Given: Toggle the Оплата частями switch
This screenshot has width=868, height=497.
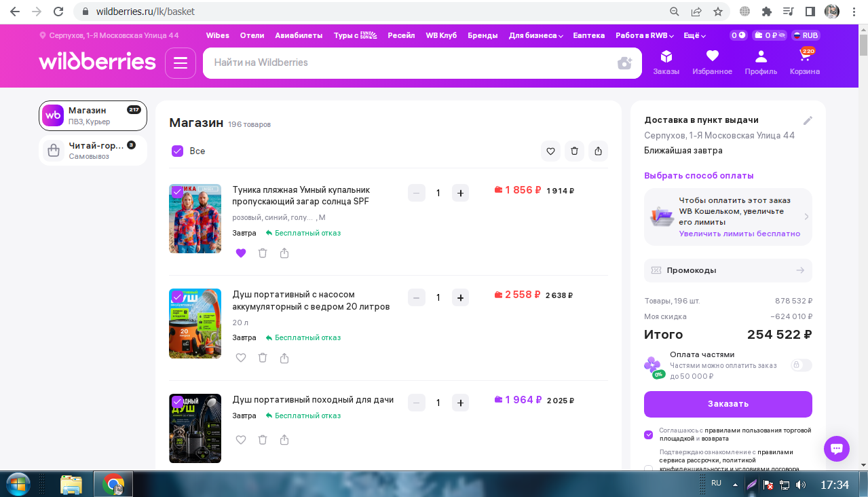Looking at the screenshot, I should coord(801,365).
